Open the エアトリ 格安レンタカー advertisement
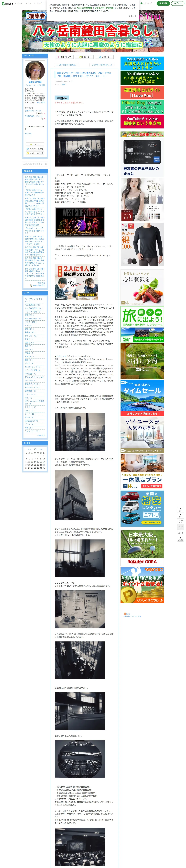The width and height of the screenshot is (186, 868). [x=142, y=509]
